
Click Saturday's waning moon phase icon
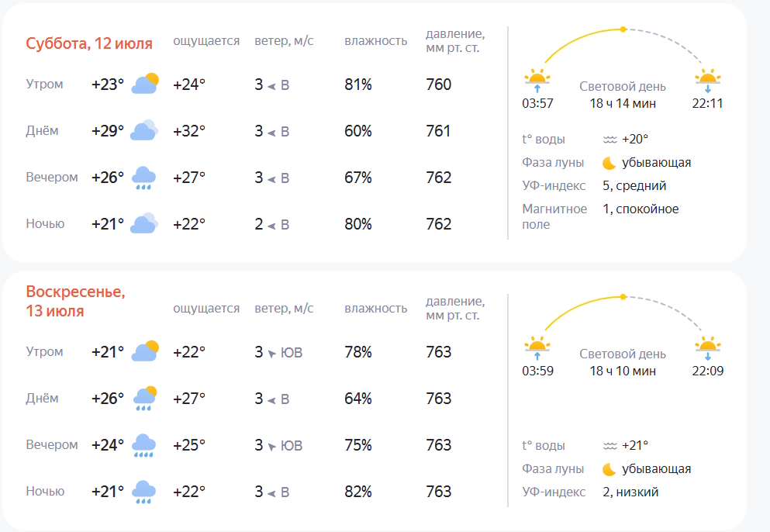click(x=609, y=163)
